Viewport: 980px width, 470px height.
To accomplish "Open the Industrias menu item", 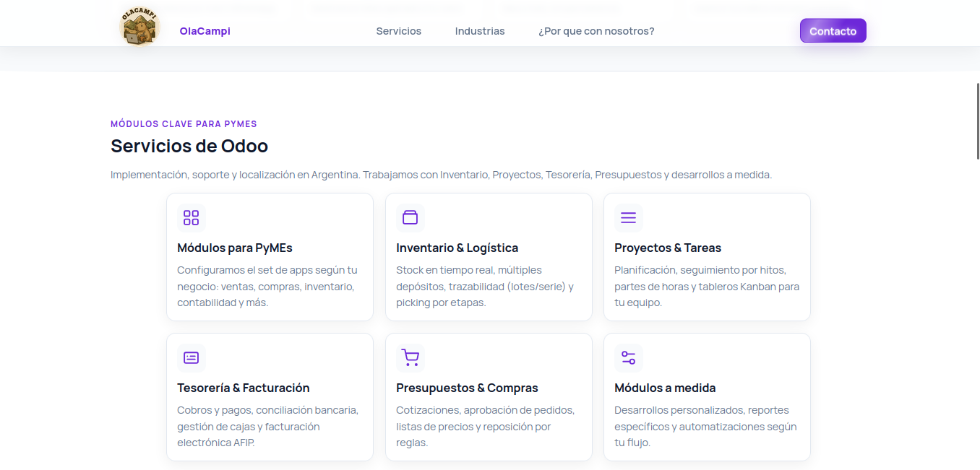I will pos(480,31).
